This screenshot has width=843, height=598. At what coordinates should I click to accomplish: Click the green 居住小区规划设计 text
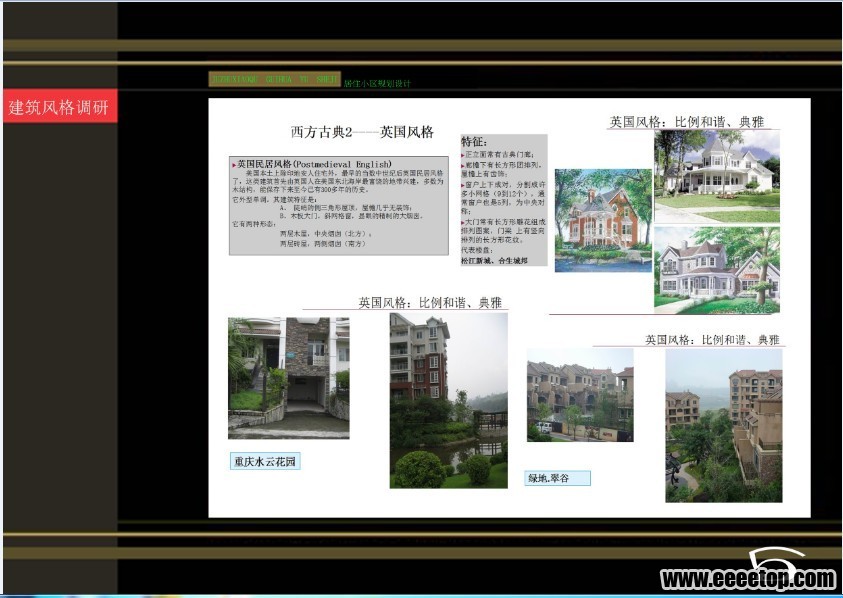tap(377, 83)
